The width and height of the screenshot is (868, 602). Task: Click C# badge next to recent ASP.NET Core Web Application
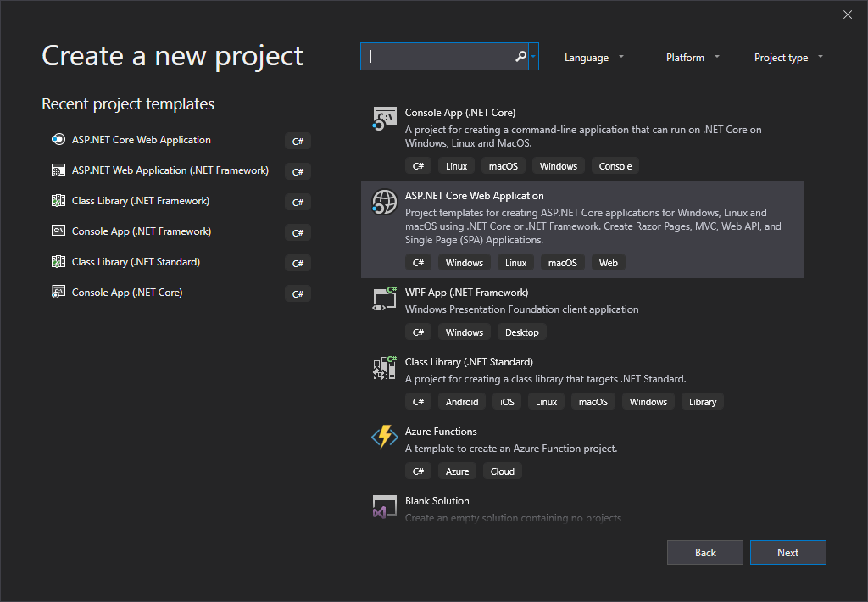(x=298, y=142)
